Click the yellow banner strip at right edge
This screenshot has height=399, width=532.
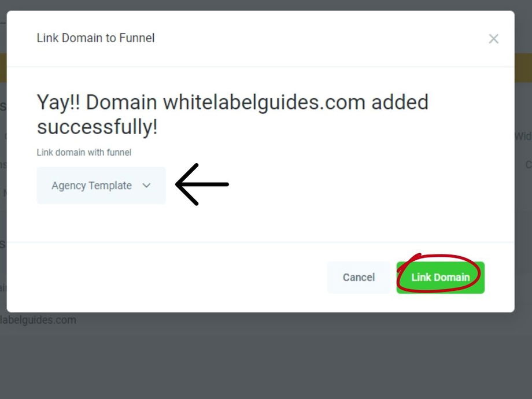[x=523, y=68]
